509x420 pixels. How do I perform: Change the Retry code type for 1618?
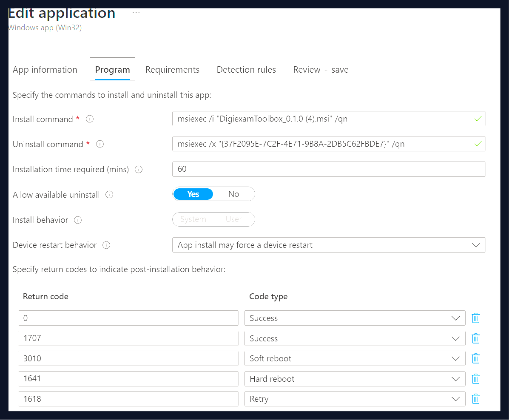455,398
